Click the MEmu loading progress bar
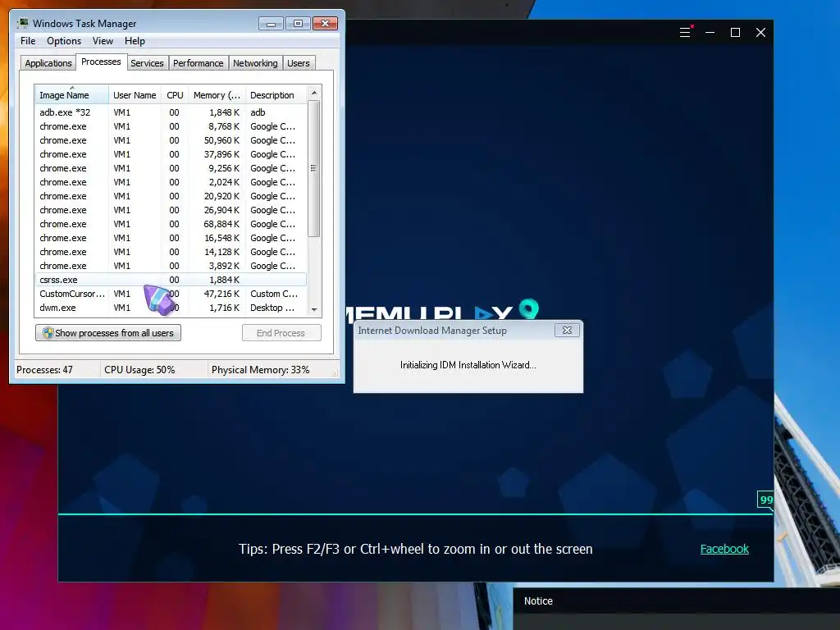The height and width of the screenshot is (630, 840). pyautogui.click(x=415, y=514)
